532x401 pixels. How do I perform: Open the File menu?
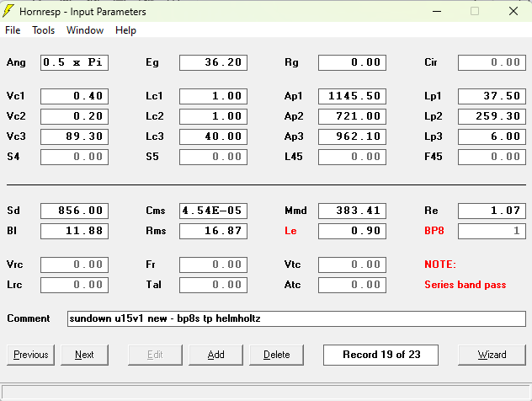point(13,30)
